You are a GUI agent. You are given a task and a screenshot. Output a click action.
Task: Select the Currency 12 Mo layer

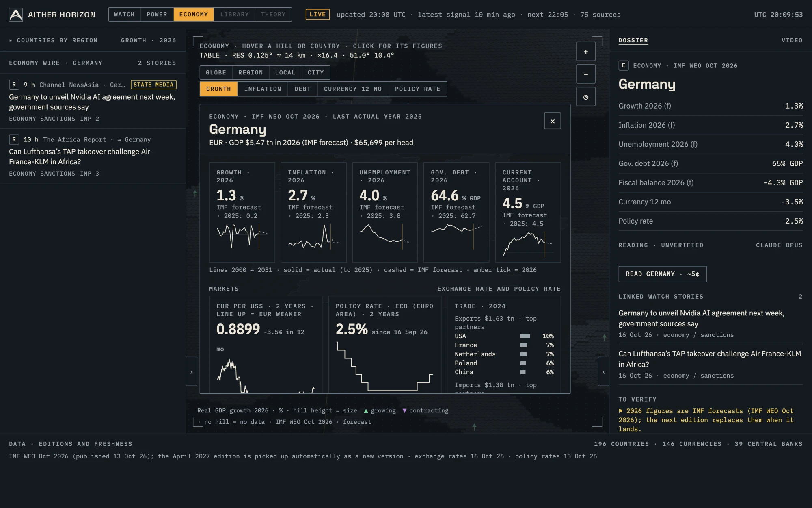point(353,89)
